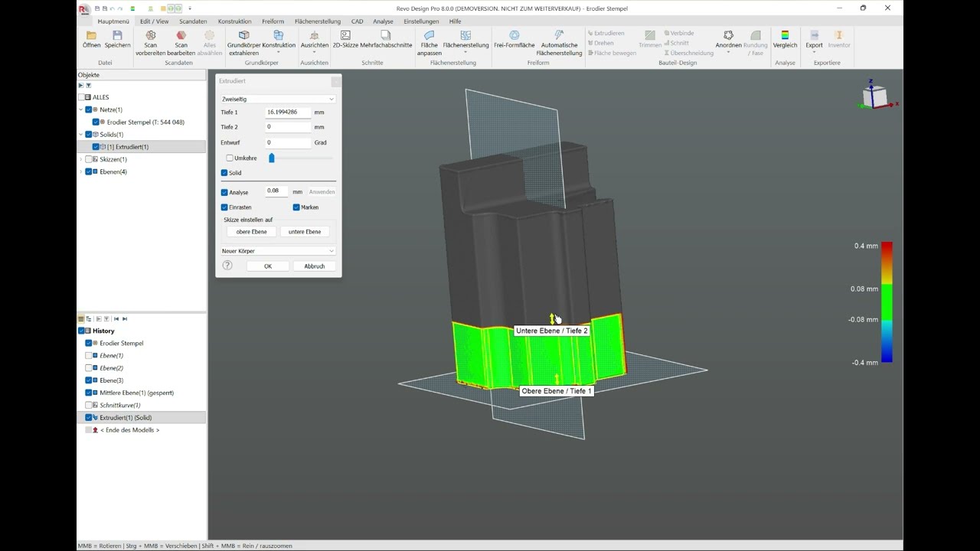Open the Scan vorbereiten tool
This screenshot has height=551, width=980.
[151, 36]
